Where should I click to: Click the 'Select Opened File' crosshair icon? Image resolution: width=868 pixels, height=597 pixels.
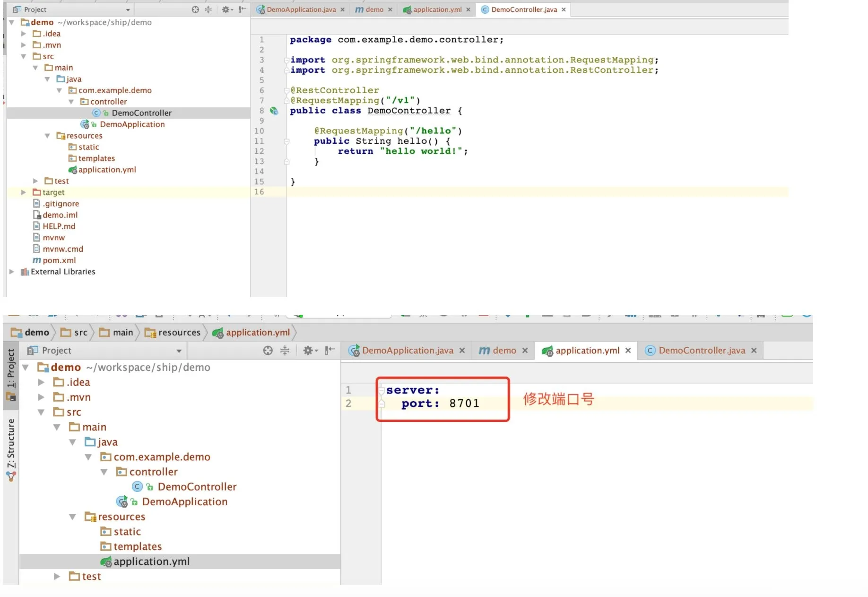click(195, 9)
